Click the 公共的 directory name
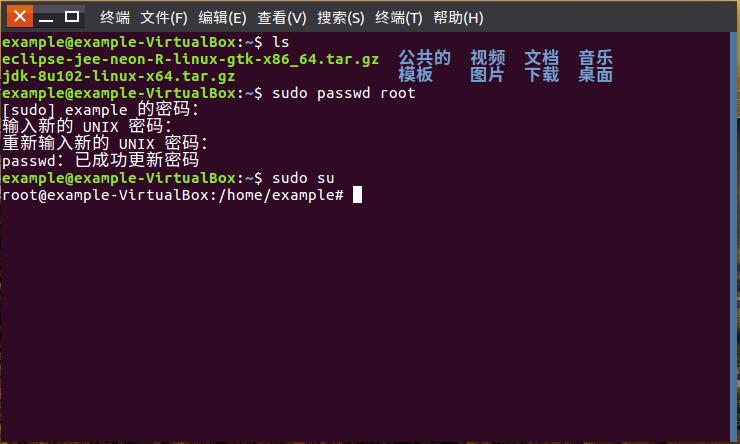The height and width of the screenshot is (444, 740). [424, 59]
